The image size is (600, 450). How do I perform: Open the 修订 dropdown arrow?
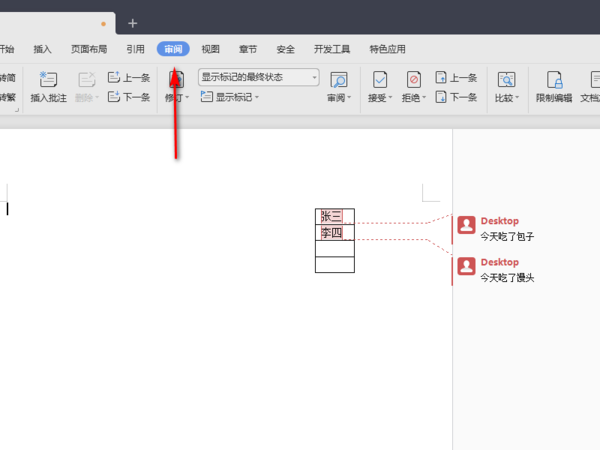pos(187,98)
